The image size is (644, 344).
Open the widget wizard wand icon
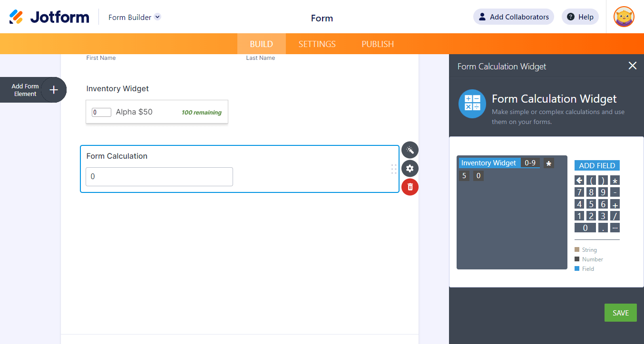click(x=410, y=150)
